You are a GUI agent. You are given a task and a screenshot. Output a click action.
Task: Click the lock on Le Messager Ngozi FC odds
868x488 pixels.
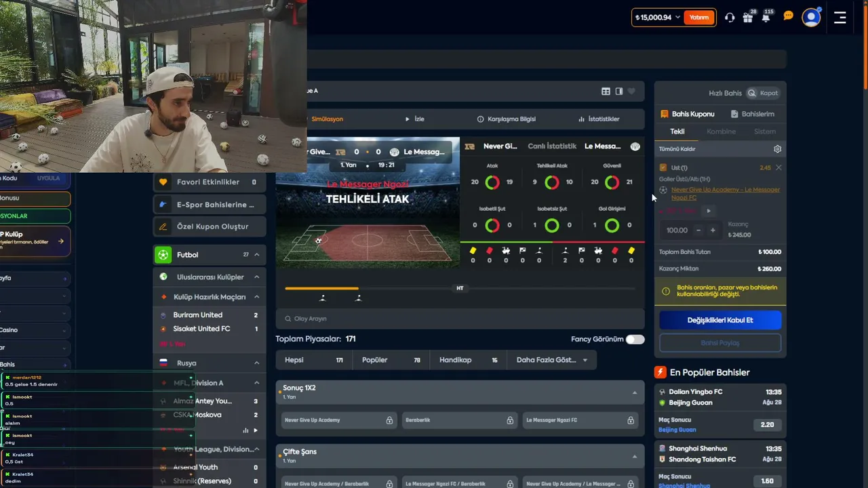[631, 420]
